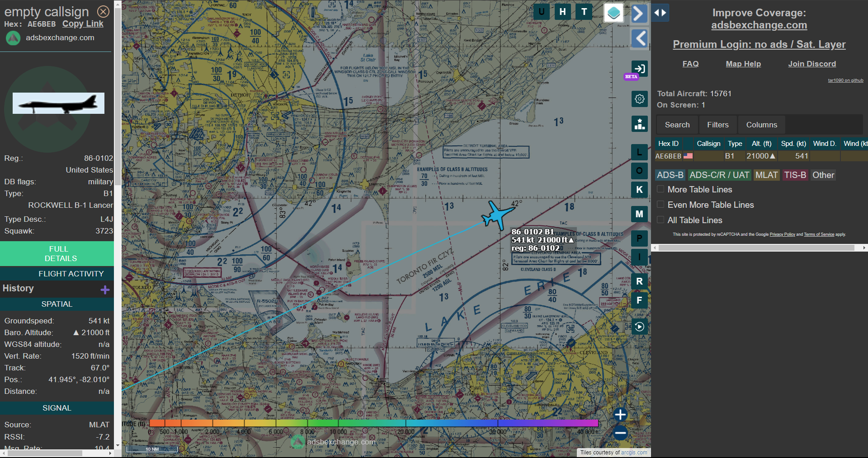The width and height of the screenshot is (868, 458).
Task: Open FULL DETAILS for the aircraft
Action: pos(57,253)
